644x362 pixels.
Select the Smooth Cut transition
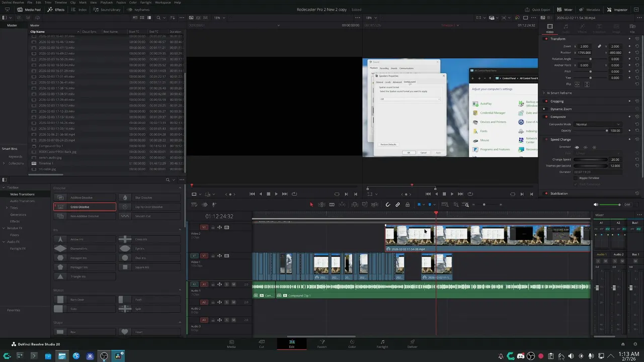coord(149,216)
